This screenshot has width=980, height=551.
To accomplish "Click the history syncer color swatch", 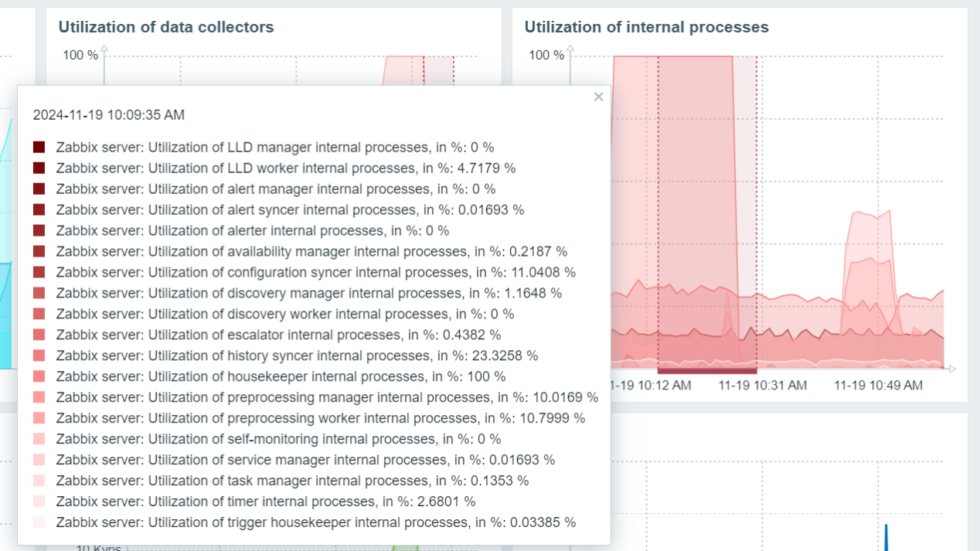I will click(39, 355).
